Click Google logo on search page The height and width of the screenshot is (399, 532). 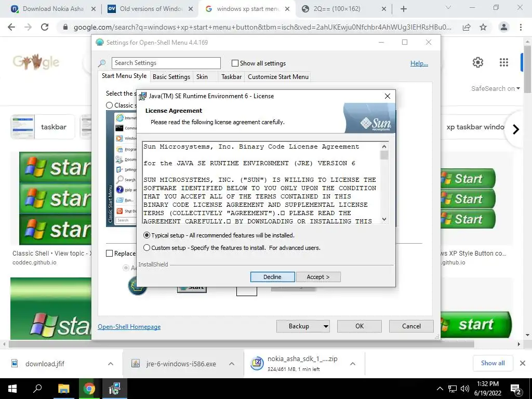[36, 62]
